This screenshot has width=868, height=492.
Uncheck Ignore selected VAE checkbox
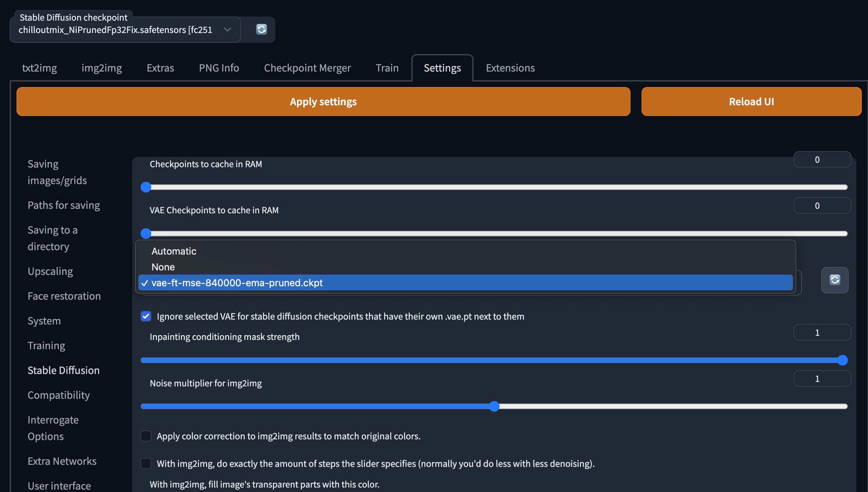(146, 316)
